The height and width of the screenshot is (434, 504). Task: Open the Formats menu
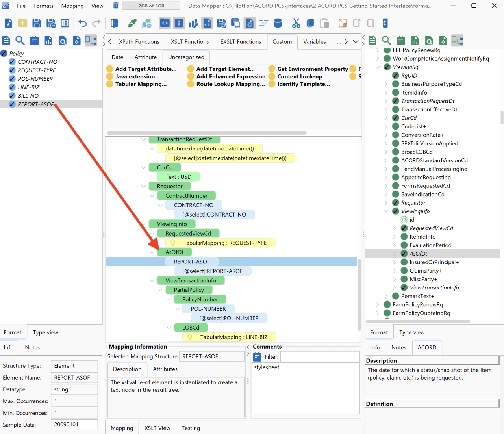pyautogui.click(x=43, y=6)
